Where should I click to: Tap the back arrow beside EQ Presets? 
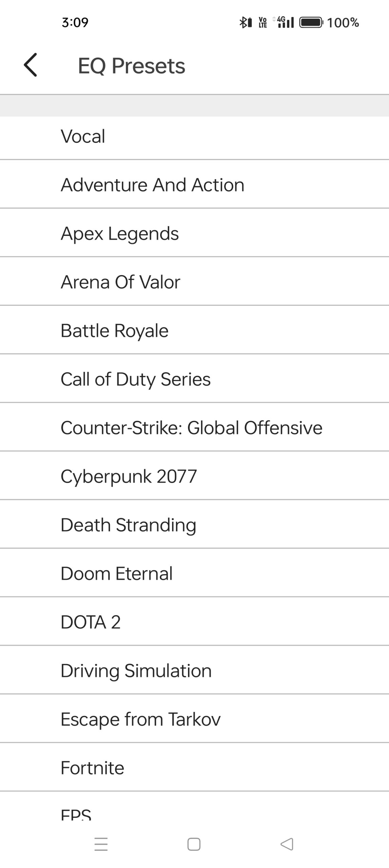(x=31, y=65)
